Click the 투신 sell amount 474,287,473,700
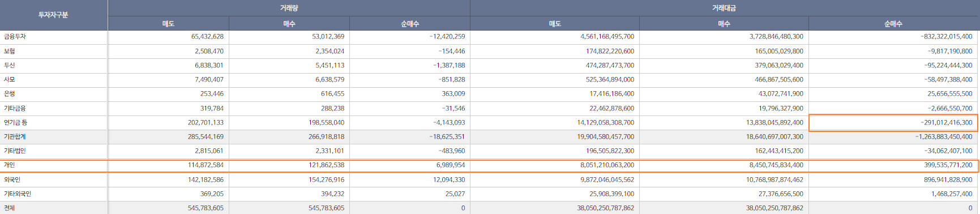980x214 pixels. (610, 66)
